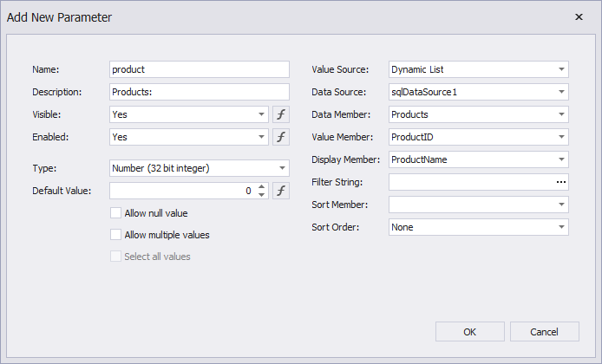This screenshot has width=602, height=364.
Task: Enable Allow null value checkbox
Action: tap(116, 213)
